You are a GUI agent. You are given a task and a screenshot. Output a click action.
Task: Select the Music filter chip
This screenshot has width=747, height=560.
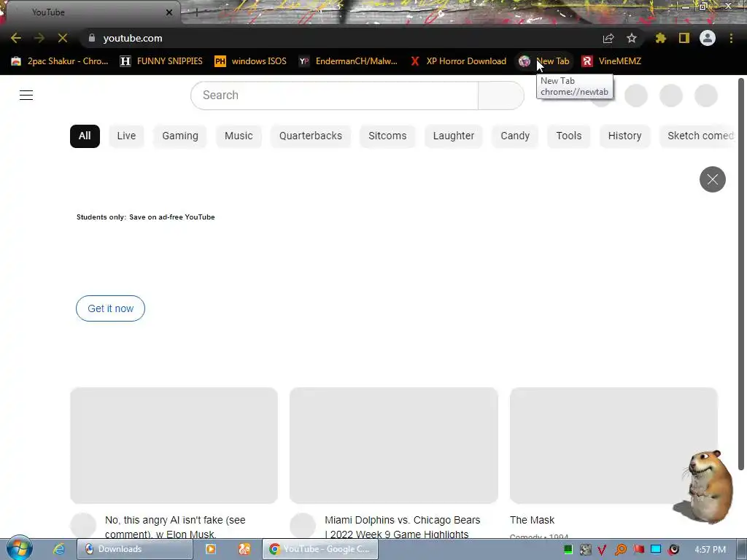pos(239,136)
